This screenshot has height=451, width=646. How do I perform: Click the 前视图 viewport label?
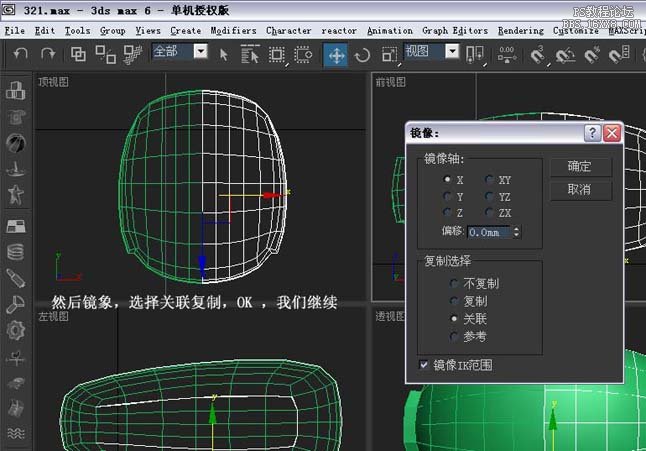[x=390, y=82]
